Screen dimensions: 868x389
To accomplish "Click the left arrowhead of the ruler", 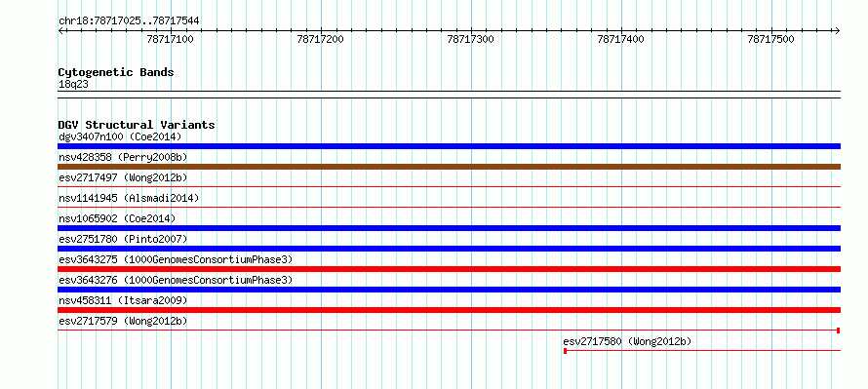I will coord(60,30).
